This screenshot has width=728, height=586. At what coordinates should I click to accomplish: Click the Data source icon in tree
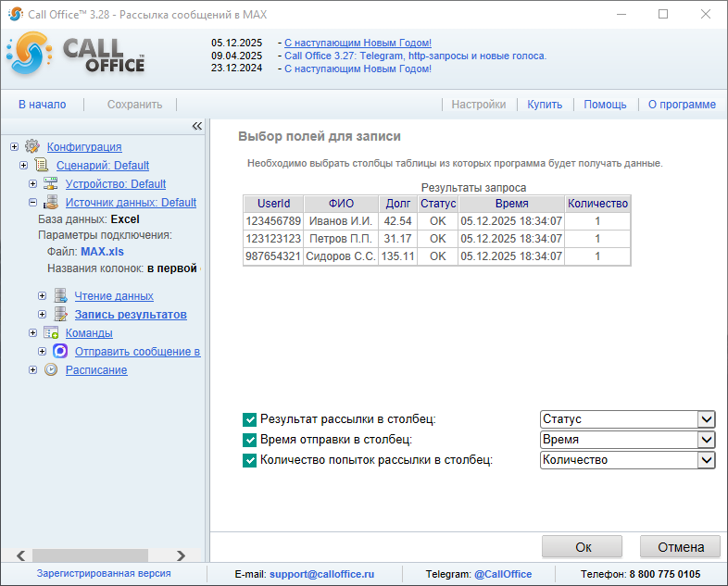pyautogui.click(x=51, y=202)
